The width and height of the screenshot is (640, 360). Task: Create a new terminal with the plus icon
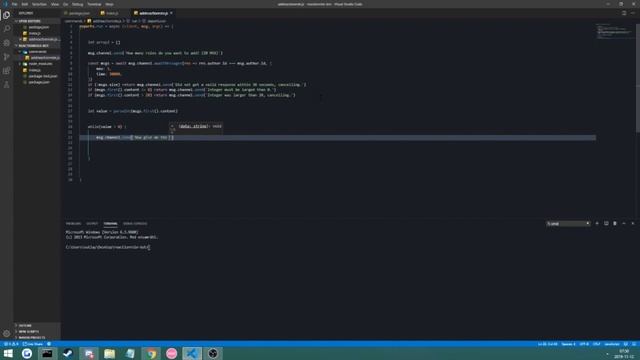[597, 223]
